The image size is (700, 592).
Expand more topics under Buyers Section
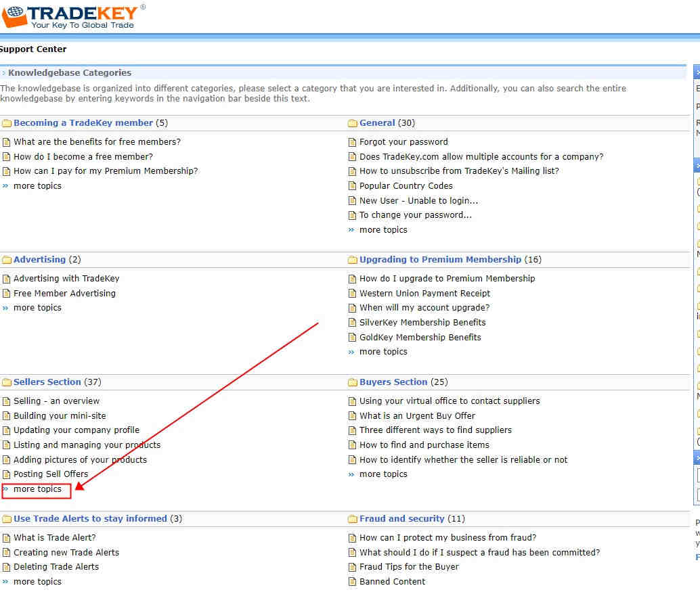pyautogui.click(x=383, y=474)
